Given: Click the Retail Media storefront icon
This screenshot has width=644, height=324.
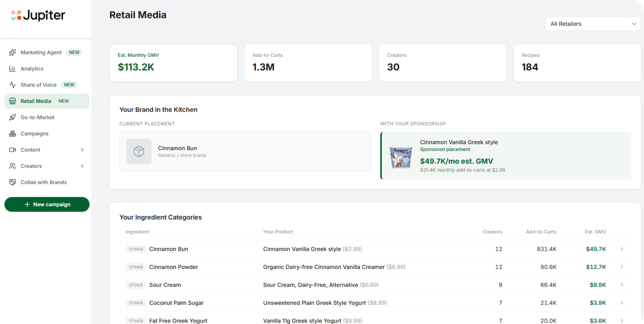Looking at the screenshot, I should point(13,101).
